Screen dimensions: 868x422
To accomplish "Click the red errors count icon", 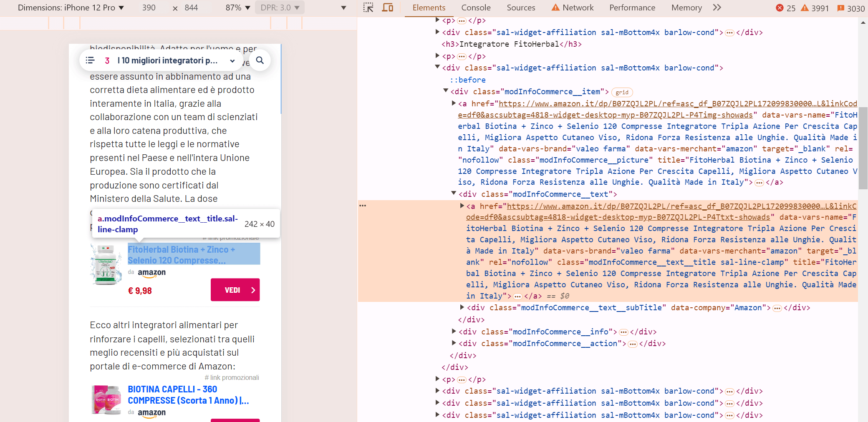I will pos(780,8).
